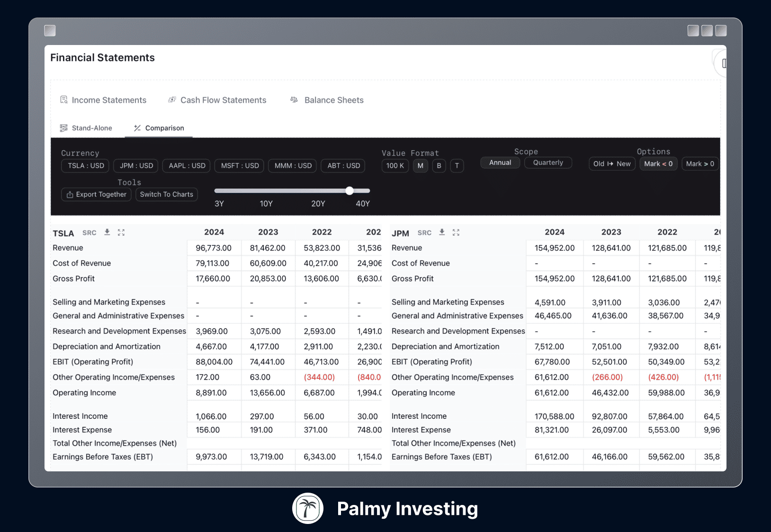
Task: Download the JPM statement data
Action: [442, 232]
